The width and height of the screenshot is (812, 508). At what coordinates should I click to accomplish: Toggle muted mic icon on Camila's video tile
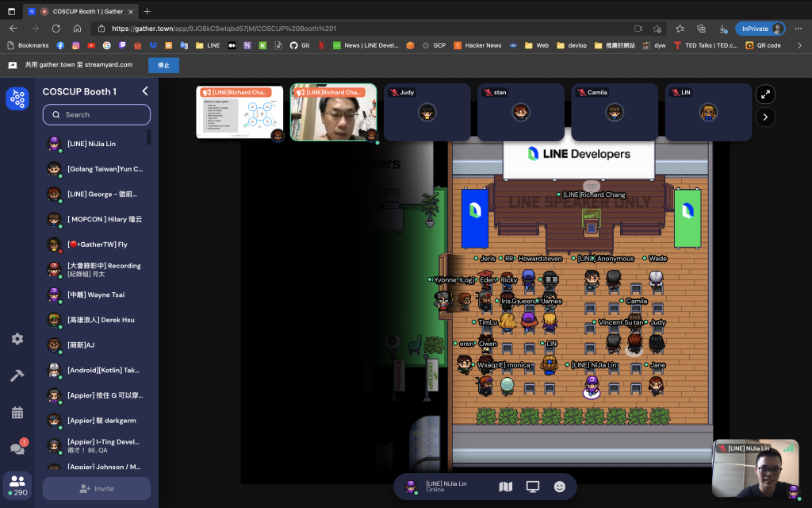click(581, 92)
